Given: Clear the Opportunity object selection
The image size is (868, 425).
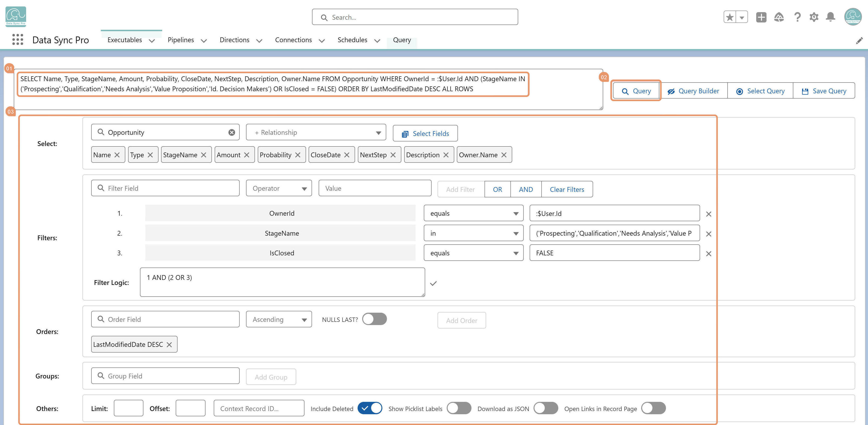Looking at the screenshot, I should [231, 132].
